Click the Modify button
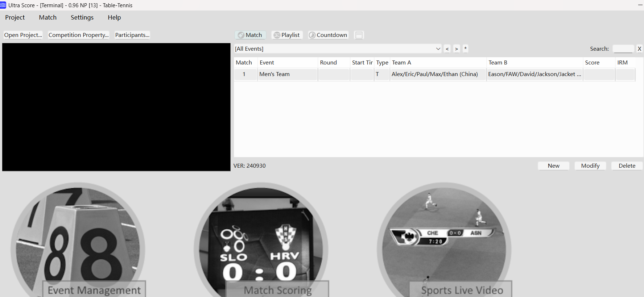This screenshot has height=297, width=644. click(590, 166)
